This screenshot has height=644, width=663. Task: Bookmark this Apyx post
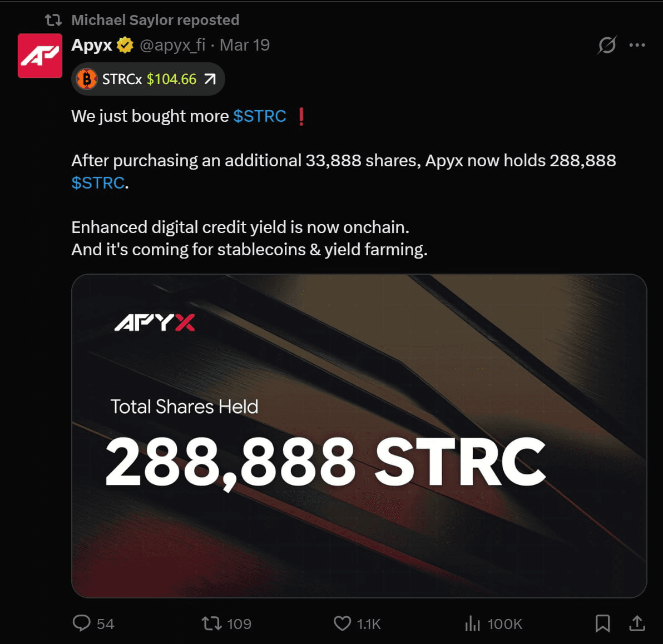coord(602,623)
